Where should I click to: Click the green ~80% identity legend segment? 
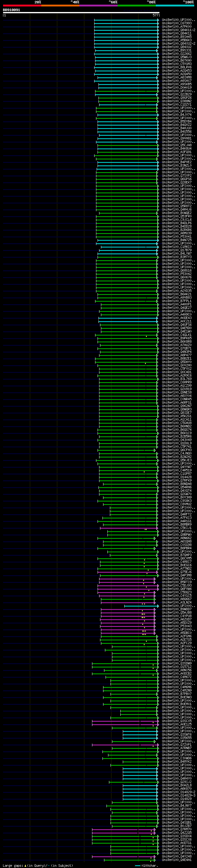[137, 6]
